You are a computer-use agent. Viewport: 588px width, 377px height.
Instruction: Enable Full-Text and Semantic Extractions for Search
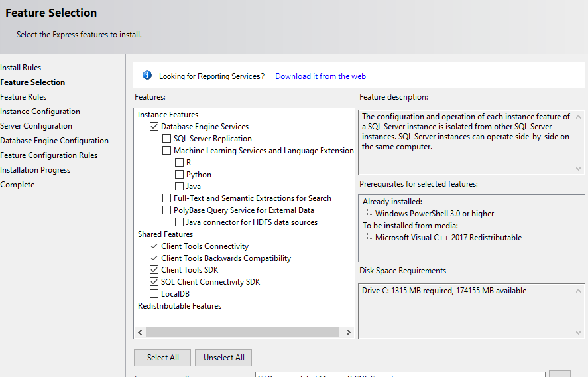pyautogui.click(x=166, y=198)
